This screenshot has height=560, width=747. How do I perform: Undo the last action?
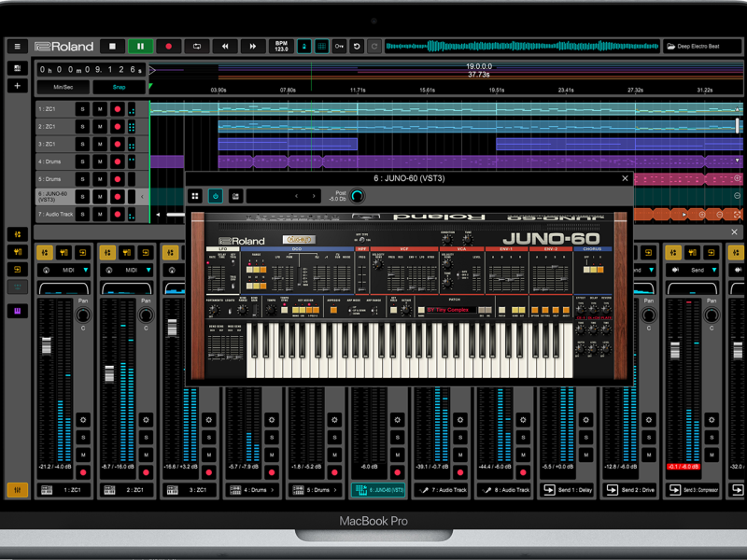click(357, 46)
